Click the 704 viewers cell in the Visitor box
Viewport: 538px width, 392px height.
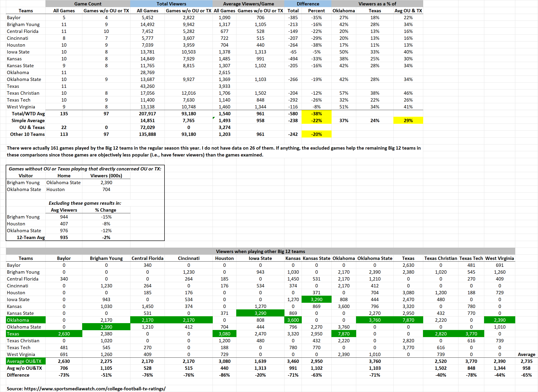click(106, 189)
